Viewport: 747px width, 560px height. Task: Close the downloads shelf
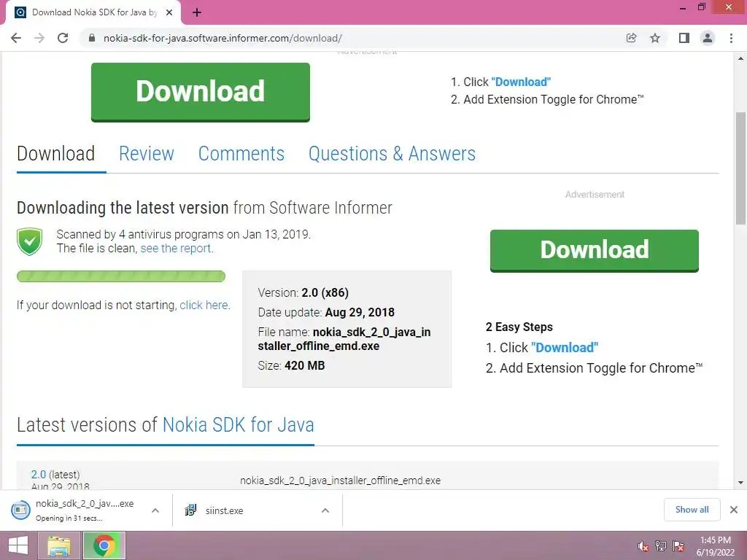734,510
